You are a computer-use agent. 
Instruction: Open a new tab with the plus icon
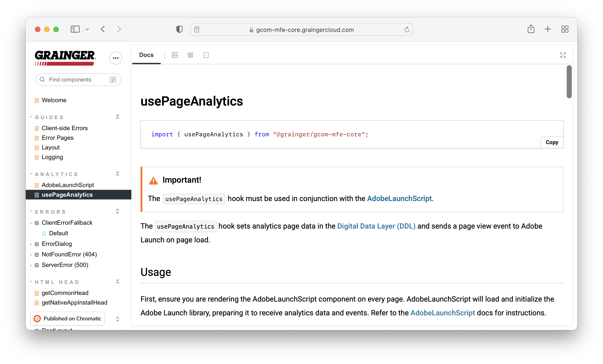(x=548, y=29)
